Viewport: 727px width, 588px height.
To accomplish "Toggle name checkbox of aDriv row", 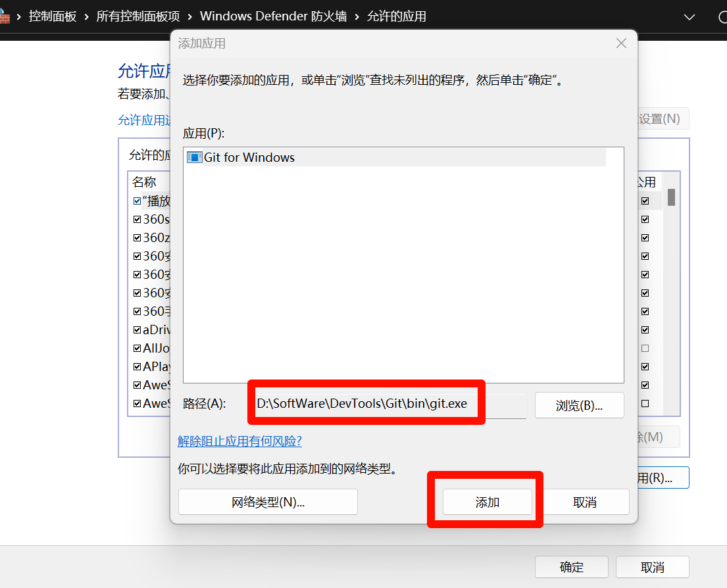I will pyautogui.click(x=137, y=330).
